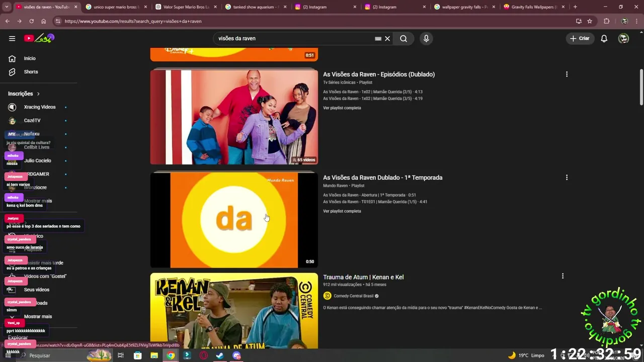Open the family thumbnail with 65 vídeos

point(234,117)
